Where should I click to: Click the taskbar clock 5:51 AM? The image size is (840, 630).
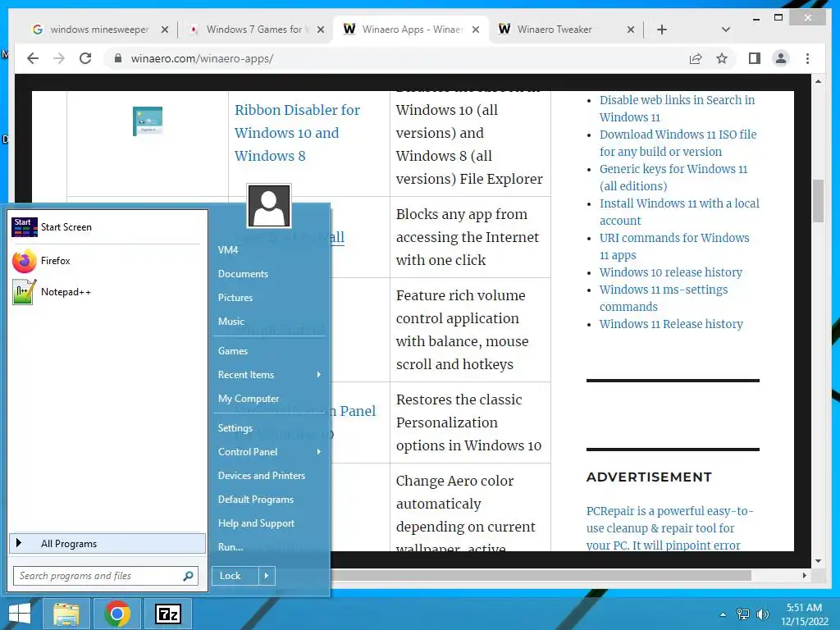pos(804,608)
